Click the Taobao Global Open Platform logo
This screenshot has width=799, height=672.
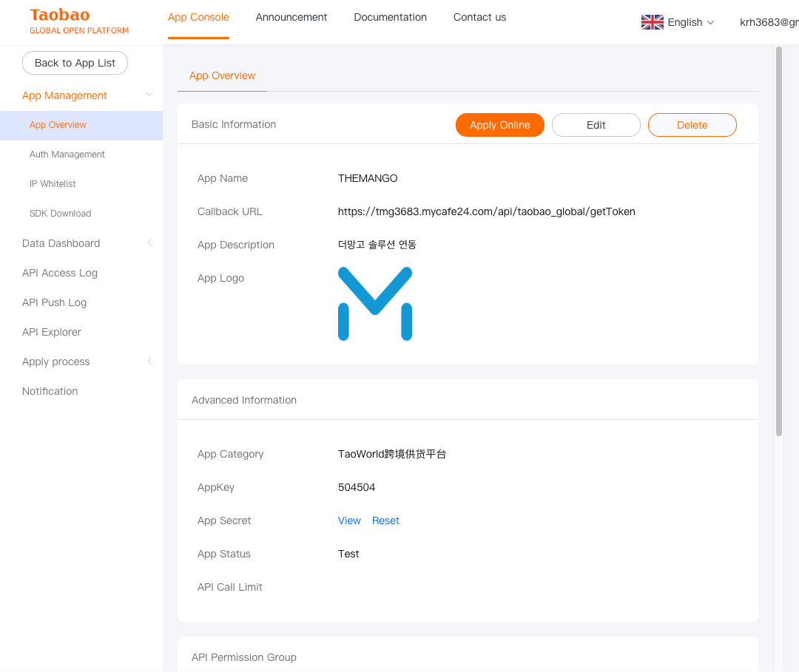79,21
